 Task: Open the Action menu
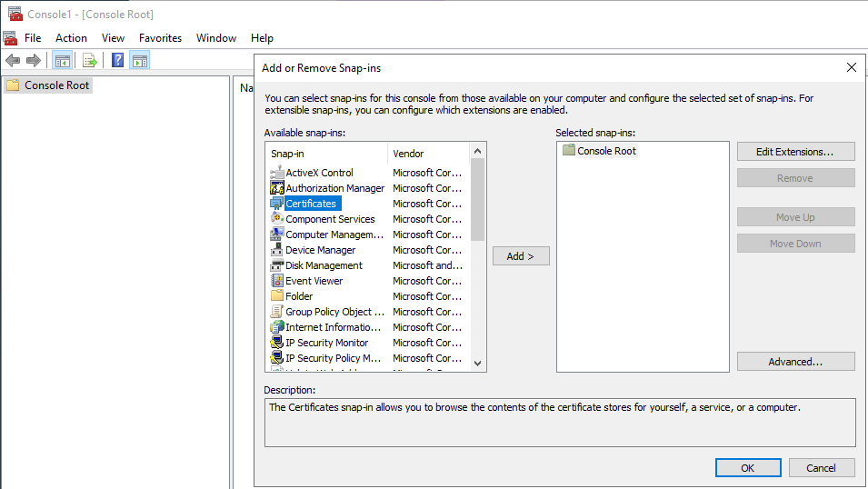71,38
